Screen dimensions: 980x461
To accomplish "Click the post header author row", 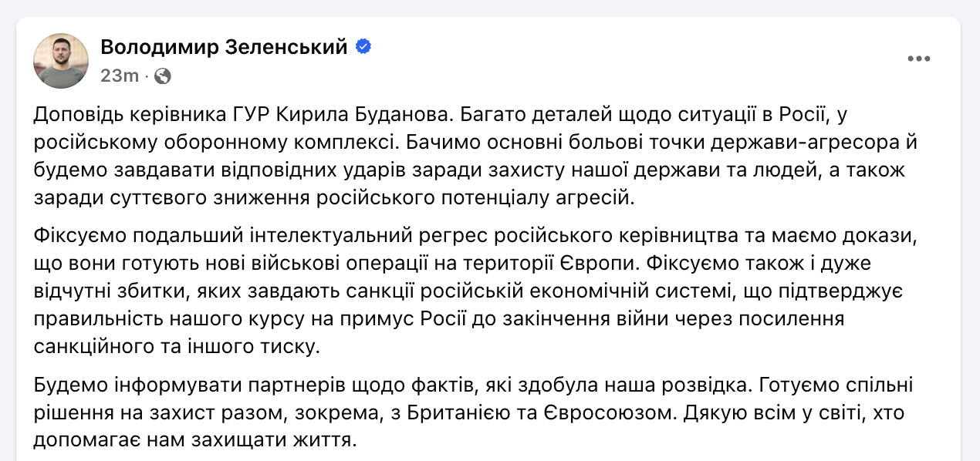I will point(224,60).
